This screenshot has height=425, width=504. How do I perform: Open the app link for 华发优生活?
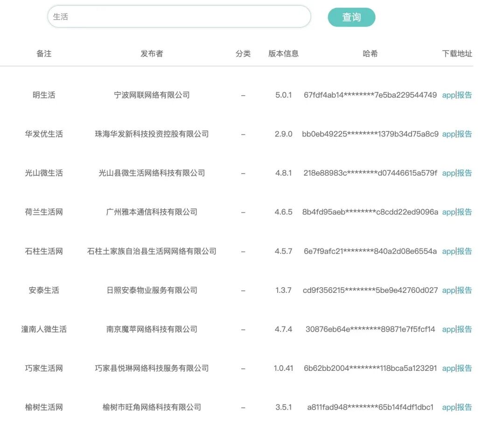coord(449,134)
